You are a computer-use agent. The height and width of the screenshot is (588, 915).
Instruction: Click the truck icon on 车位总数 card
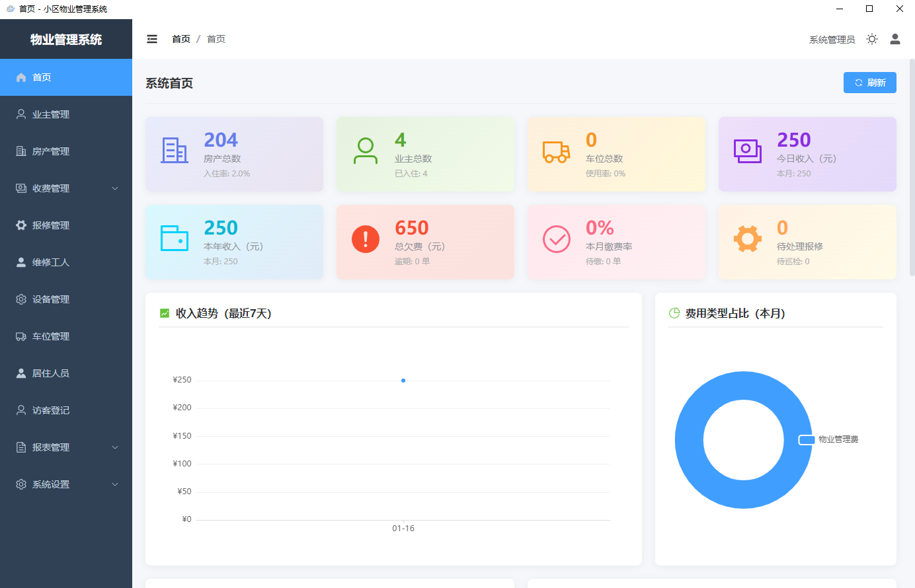click(556, 151)
